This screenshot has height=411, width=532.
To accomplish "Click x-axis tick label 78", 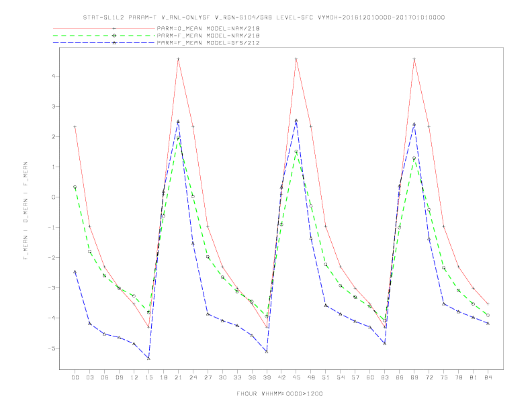I will 458,377.
